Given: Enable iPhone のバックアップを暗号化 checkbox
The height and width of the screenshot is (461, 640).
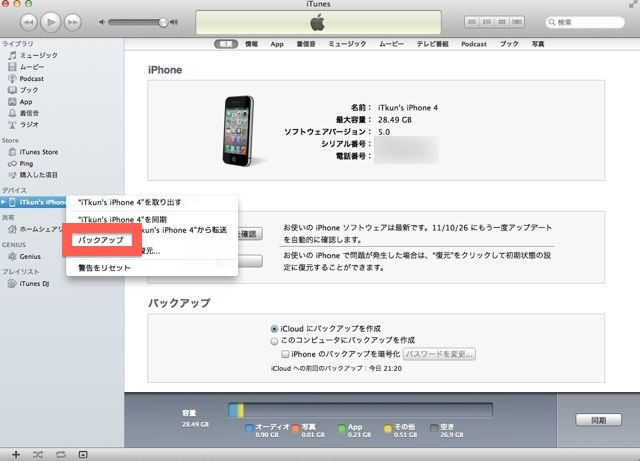Looking at the screenshot, I should coord(285,354).
